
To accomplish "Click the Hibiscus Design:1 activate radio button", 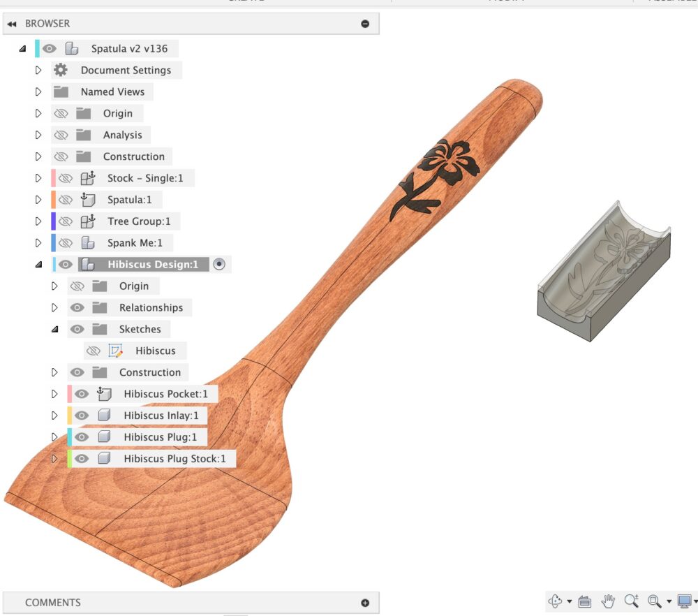I will (219, 265).
